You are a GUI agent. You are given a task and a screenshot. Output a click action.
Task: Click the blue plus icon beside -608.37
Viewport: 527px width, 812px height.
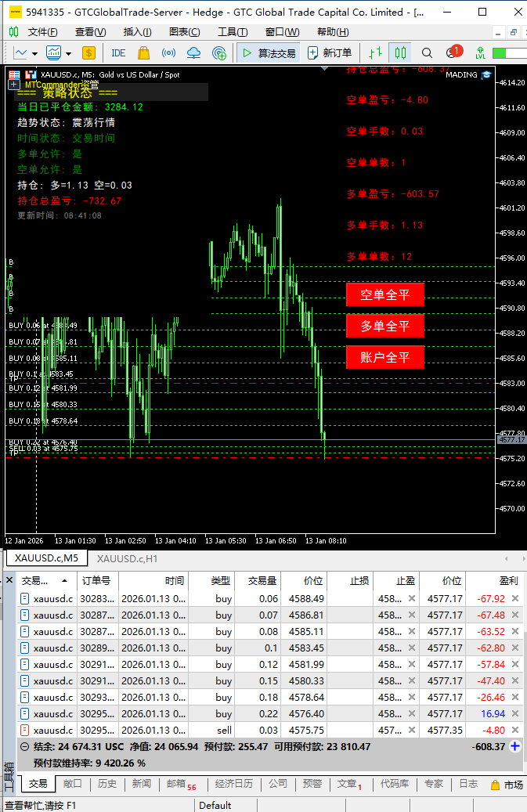click(515, 746)
